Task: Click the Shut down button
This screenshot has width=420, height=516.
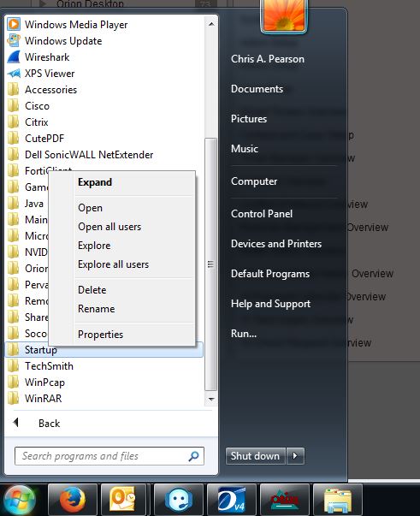Action: pyautogui.click(x=255, y=456)
